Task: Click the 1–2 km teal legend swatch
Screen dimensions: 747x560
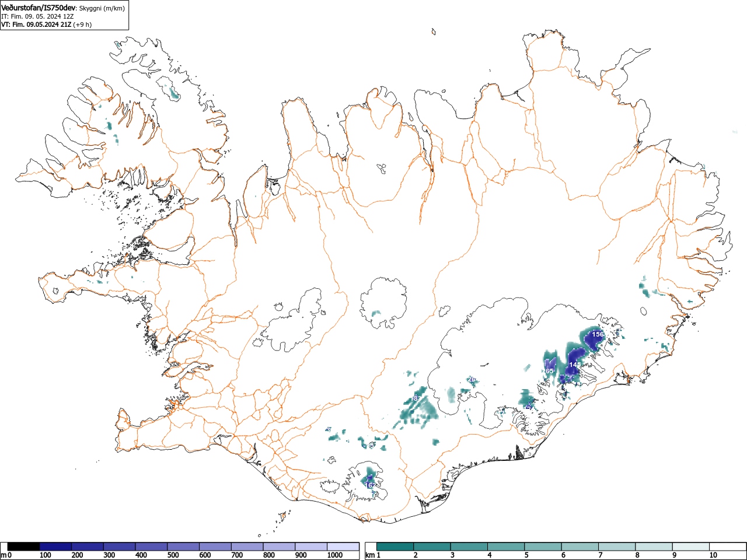Action: (396, 547)
